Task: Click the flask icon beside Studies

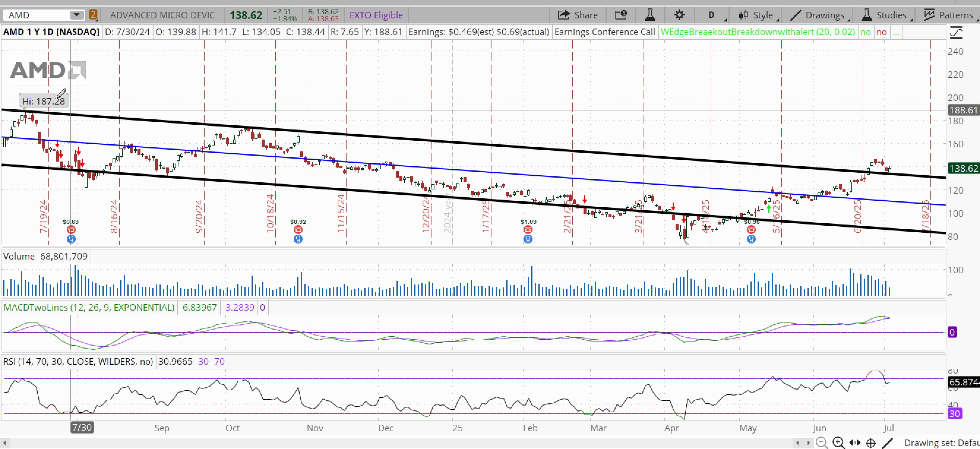Action: point(867,15)
